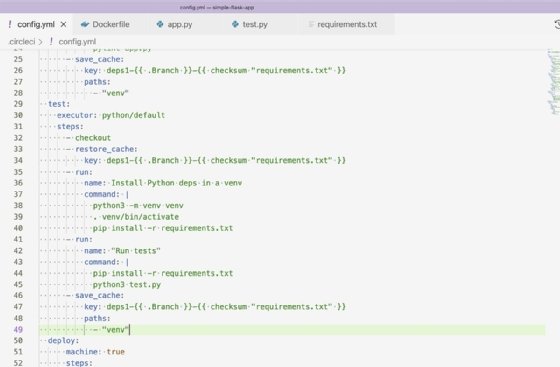Click 'checkout' on line 32
Screen dimensions: 560x367
point(93,138)
